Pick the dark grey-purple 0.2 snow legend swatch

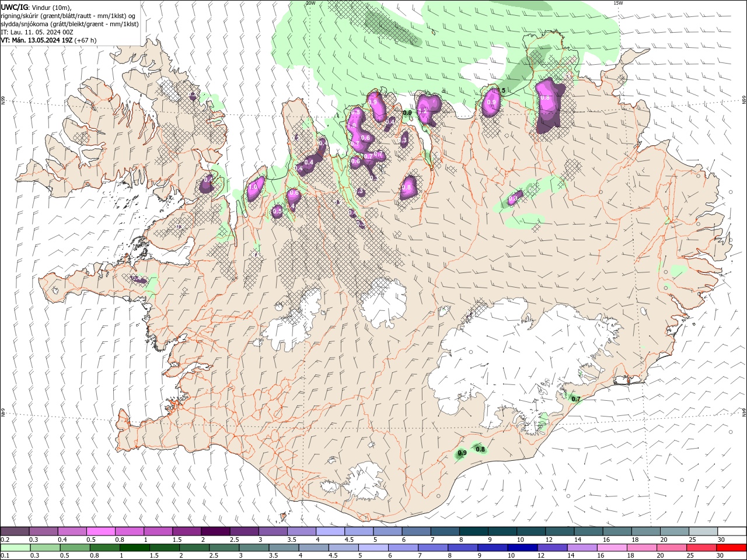pyautogui.click(x=15, y=531)
